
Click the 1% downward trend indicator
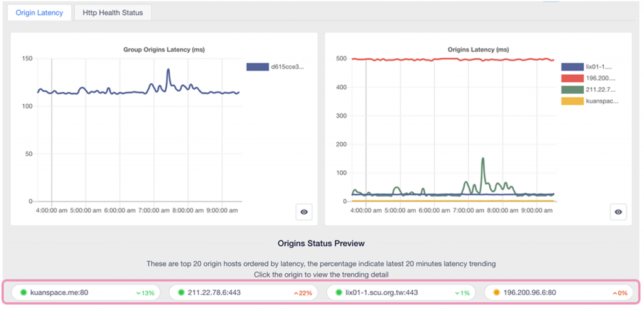[464, 293]
